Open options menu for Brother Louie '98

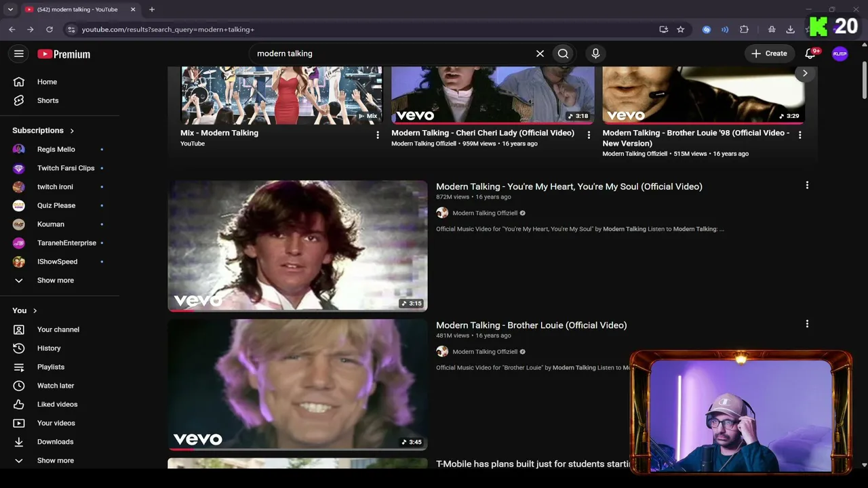(800, 136)
